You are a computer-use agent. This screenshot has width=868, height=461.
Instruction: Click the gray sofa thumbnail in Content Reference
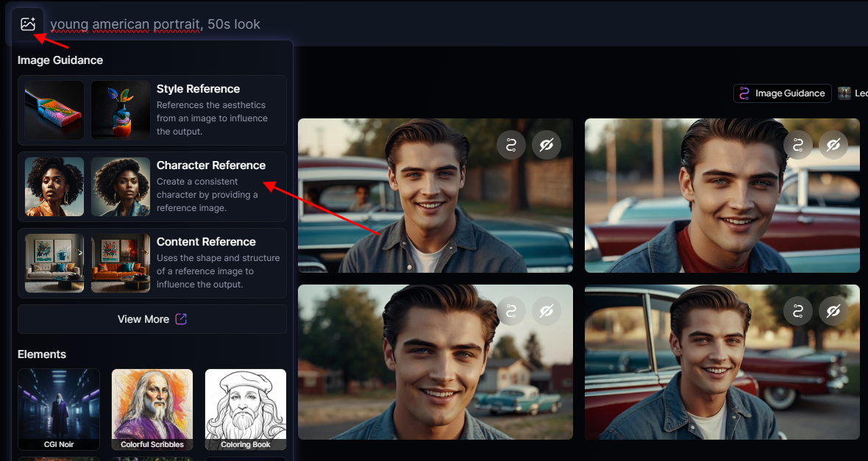(54, 263)
